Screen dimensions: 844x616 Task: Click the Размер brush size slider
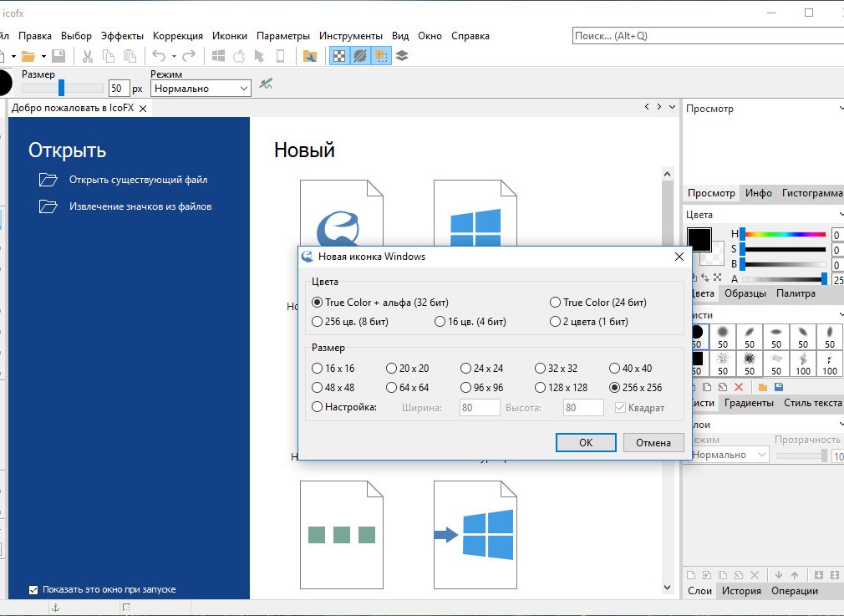[x=63, y=88]
